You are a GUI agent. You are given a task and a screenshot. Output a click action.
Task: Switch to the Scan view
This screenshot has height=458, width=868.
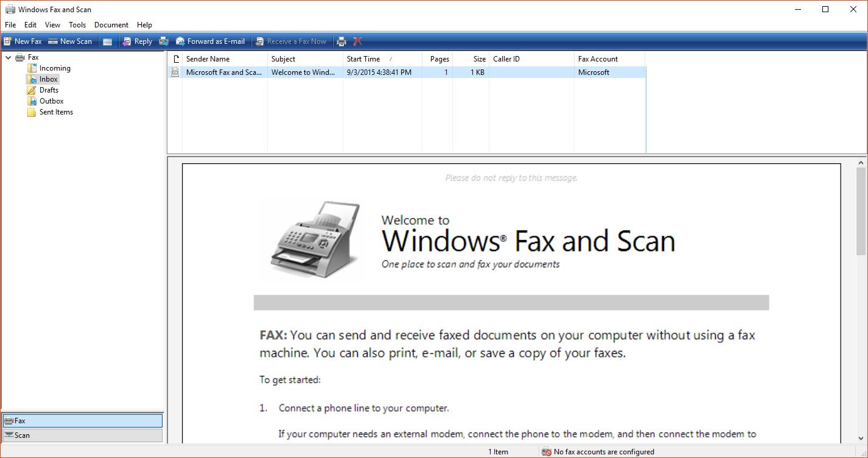pos(82,435)
